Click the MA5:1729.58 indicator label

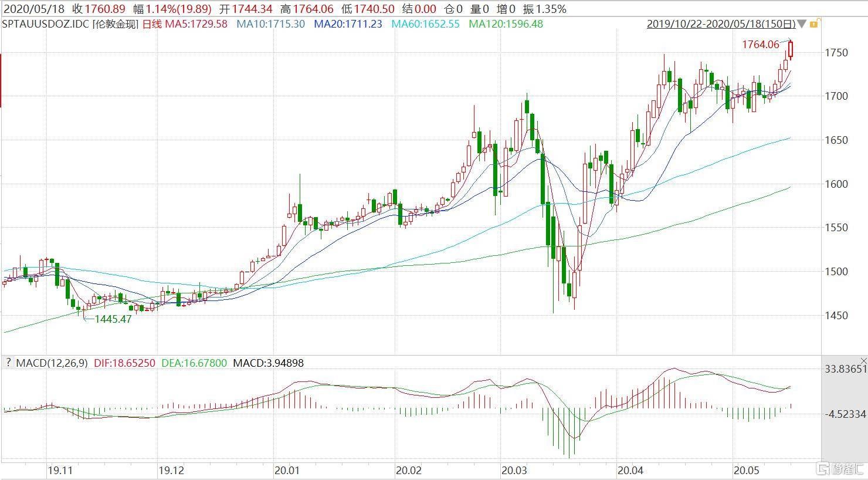point(196,24)
